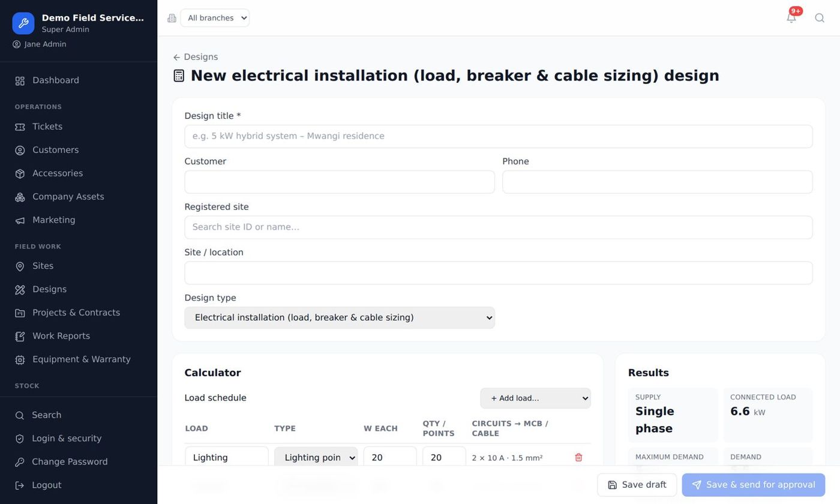Screen dimensions: 840x504
Task: Click the wrench app logo icon
Action: tap(23, 23)
